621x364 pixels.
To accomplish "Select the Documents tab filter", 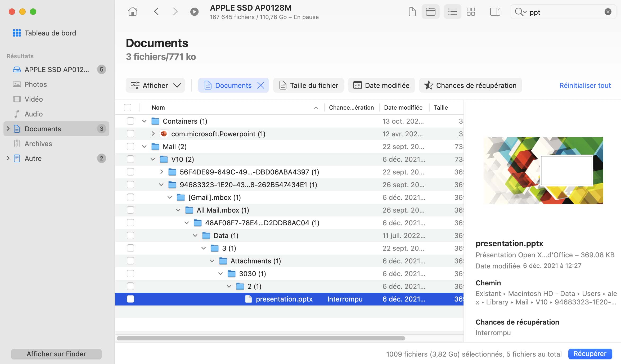I will (233, 85).
